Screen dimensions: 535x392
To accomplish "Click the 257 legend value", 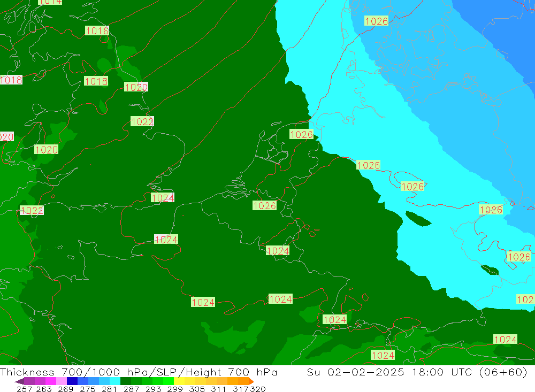I will point(24,389).
